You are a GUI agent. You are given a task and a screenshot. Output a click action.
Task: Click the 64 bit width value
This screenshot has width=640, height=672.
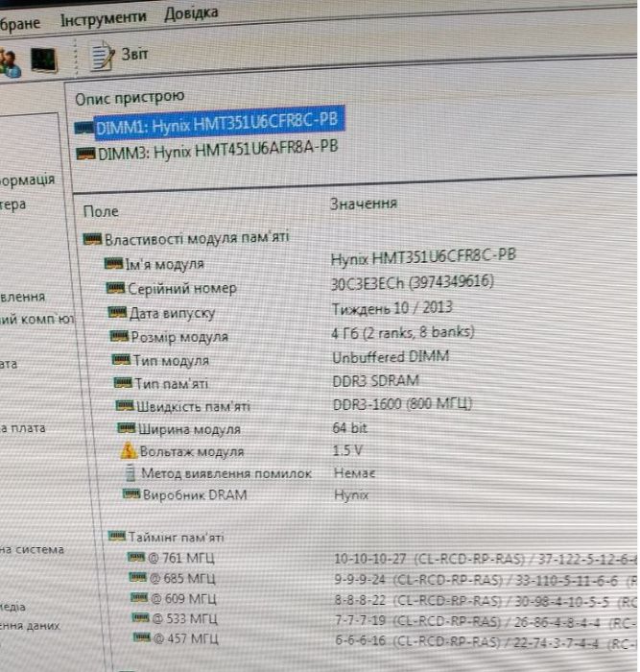[x=350, y=428]
